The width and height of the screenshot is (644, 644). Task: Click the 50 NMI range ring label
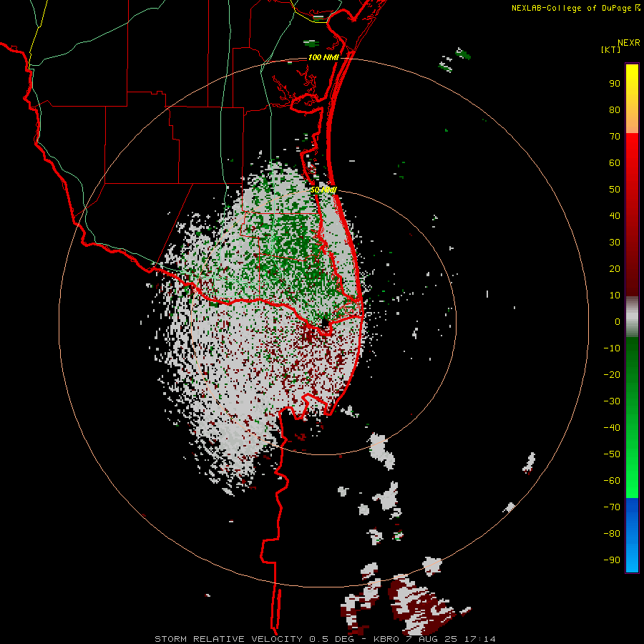323,190
